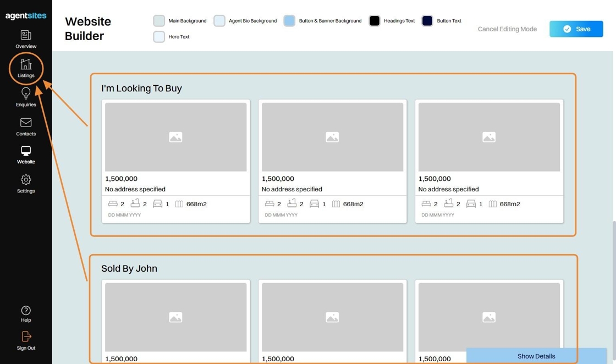
Task: Click No address specified on third Looking To Buy card
Action: coord(449,189)
